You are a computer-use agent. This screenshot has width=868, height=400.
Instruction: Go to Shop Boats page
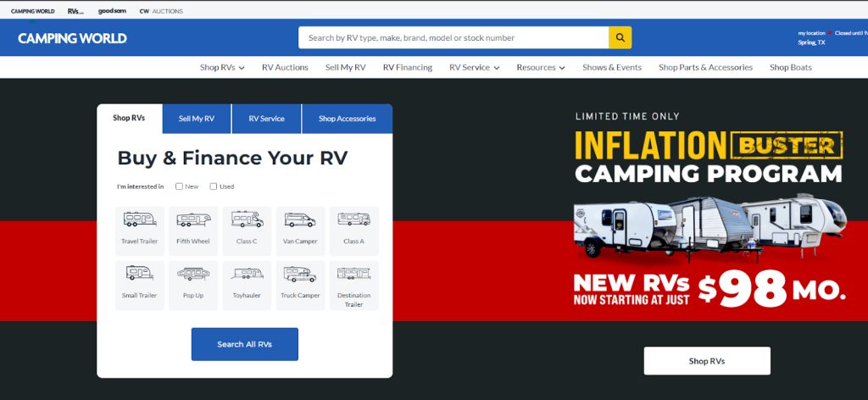pos(791,68)
